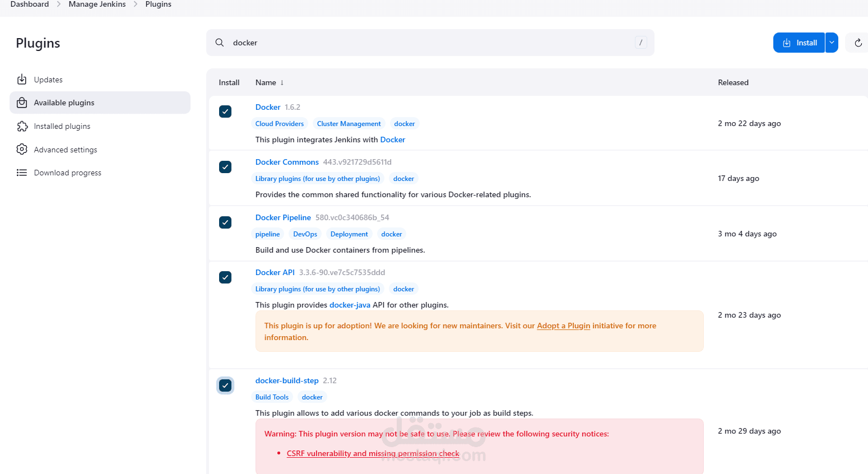Go to Manage Jenkins breadcrumb
The image size is (868, 474).
(97, 4)
